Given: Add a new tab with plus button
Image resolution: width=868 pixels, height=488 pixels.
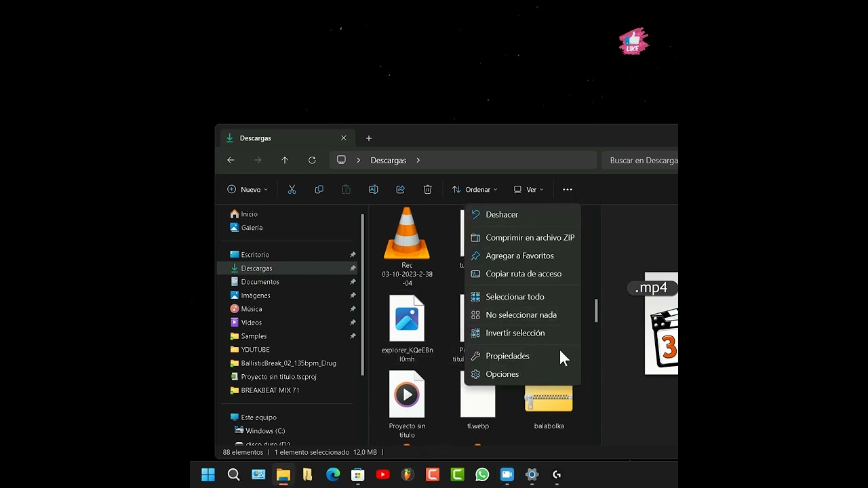Looking at the screenshot, I should pos(369,138).
